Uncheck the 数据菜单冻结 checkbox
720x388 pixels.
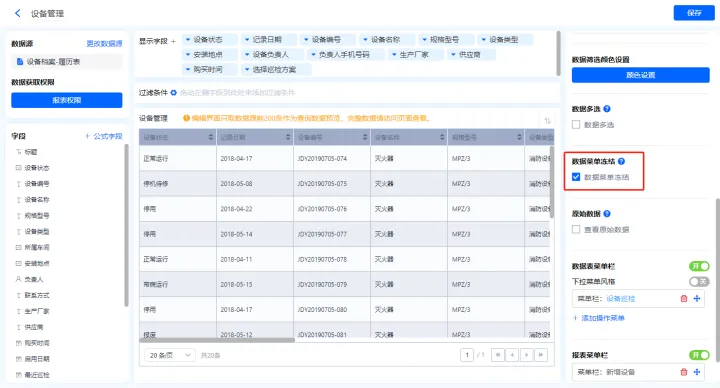click(576, 177)
